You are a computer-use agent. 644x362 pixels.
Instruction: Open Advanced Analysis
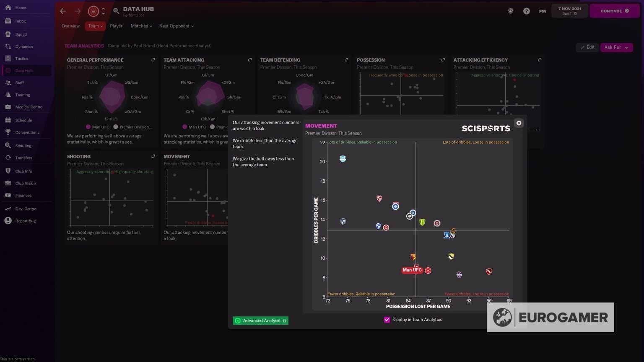click(260, 321)
